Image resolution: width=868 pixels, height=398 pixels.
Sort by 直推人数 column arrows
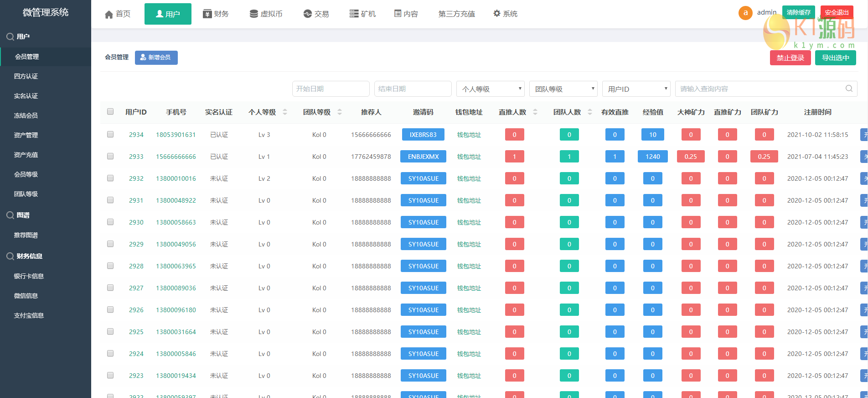[x=535, y=112]
